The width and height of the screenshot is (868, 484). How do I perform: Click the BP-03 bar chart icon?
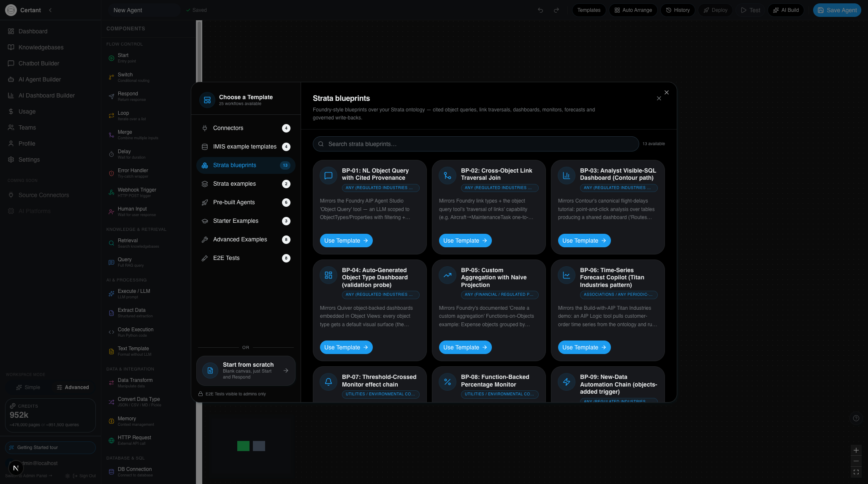pyautogui.click(x=567, y=176)
